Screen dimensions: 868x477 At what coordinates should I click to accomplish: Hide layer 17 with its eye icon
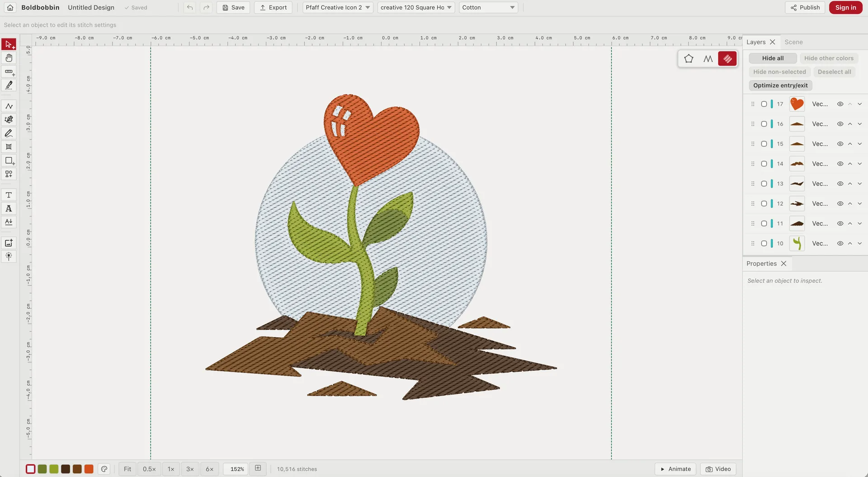(840, 104)
